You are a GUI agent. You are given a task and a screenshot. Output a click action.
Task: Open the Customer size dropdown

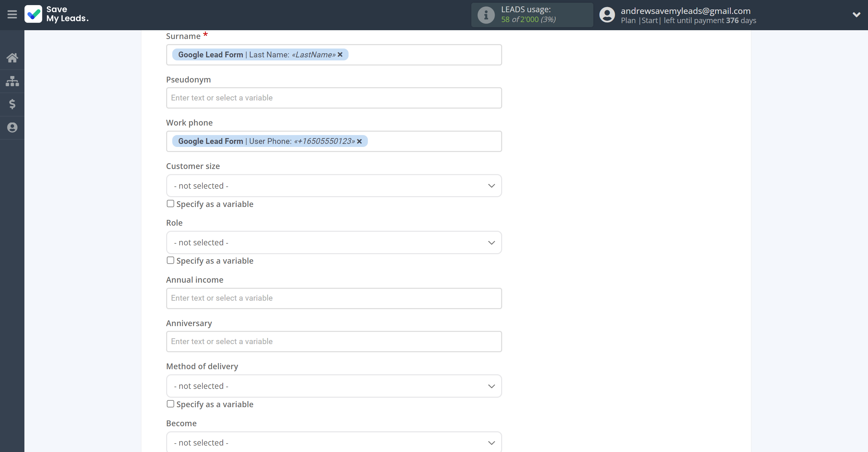pyautogui.click(x=334, y=186)
